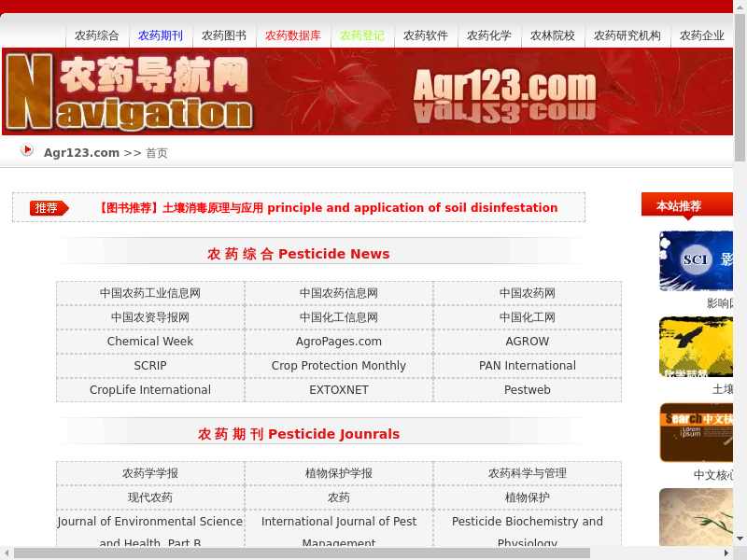The width and height of the screenshot is (747, 560).
Task: Open the SCI blue sidebar thumbnail
Action: point(696,260)
